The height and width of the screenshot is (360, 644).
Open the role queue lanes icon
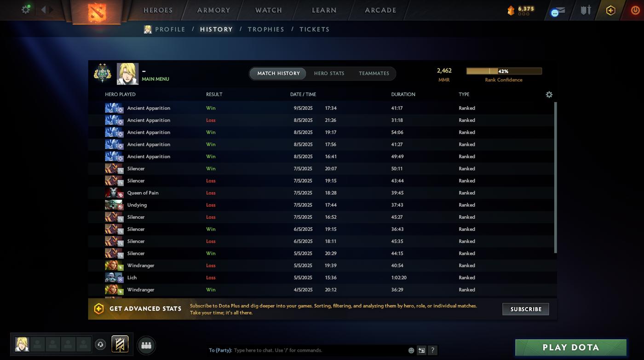coord(120,344)
